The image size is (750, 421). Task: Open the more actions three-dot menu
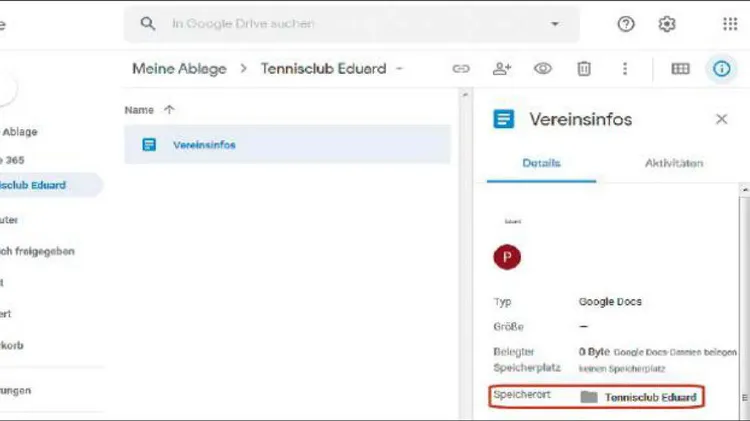pos(625,69)
